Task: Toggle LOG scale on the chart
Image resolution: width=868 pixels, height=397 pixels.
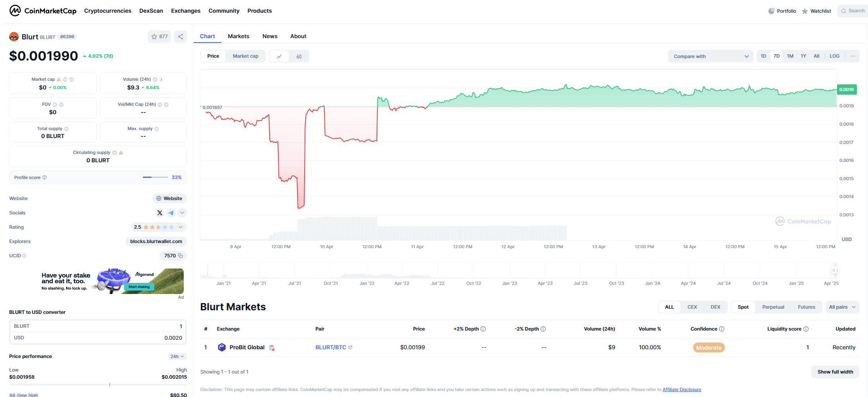Action: [835, 56]
